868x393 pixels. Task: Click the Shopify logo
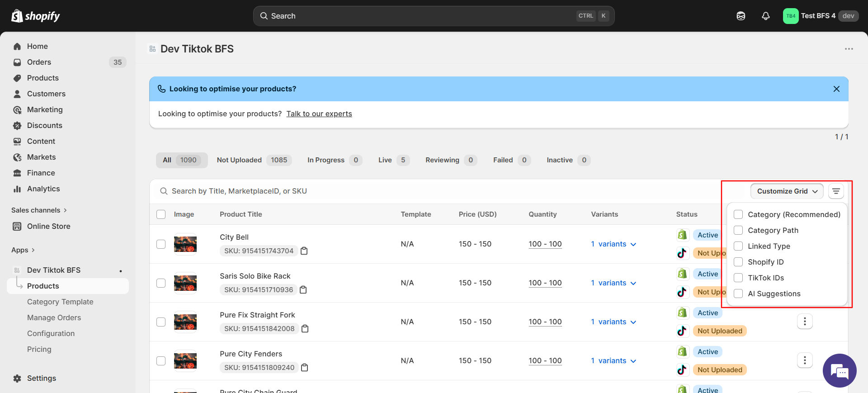pos(35,16)
